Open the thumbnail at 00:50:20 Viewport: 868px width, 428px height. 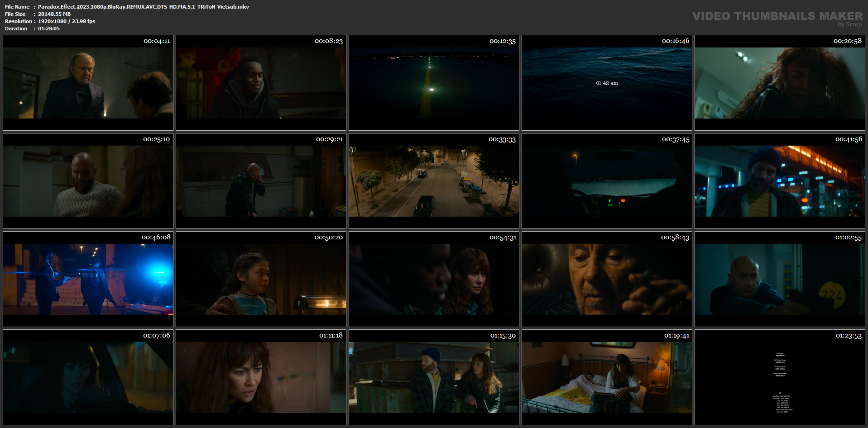pos(261,279)
